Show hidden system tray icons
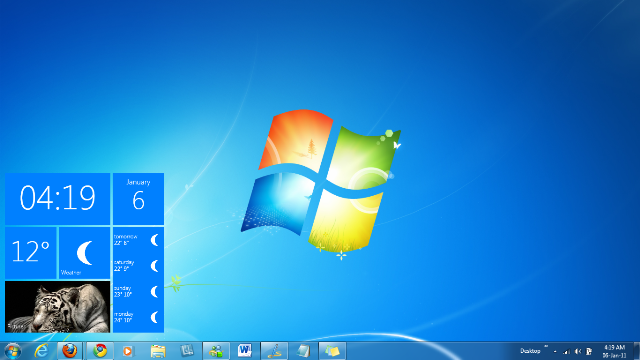Viewport: 640px width, 360px height. 555,351
